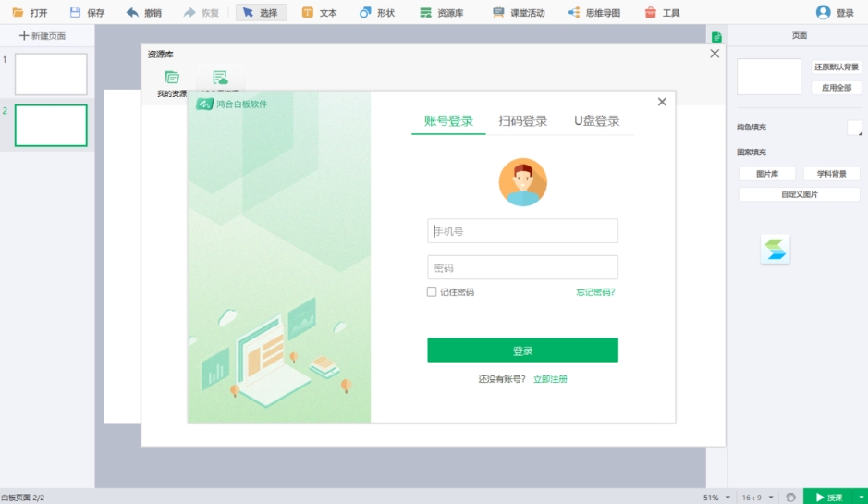
Task: Open 我的资源 in the 资源库 window
Action: (x=172, y=83)
